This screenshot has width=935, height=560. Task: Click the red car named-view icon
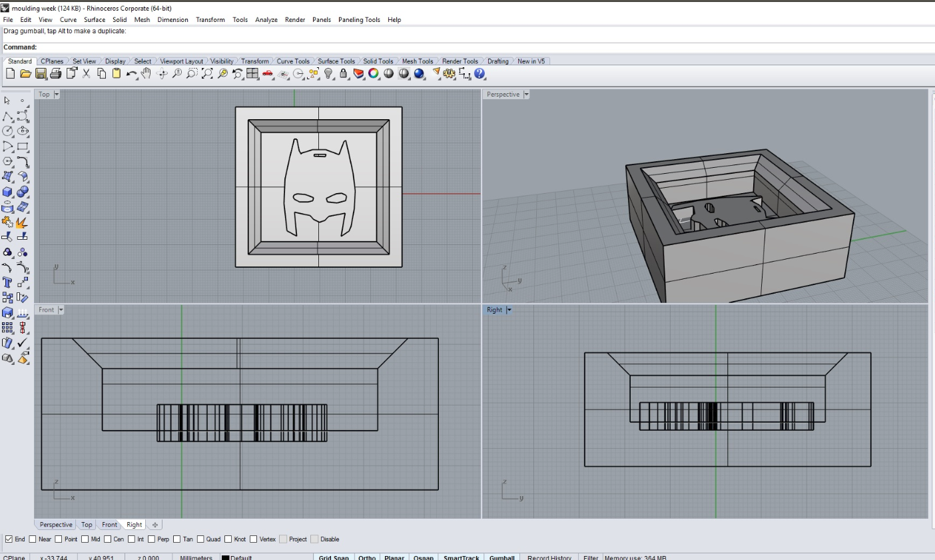point(268,74)
